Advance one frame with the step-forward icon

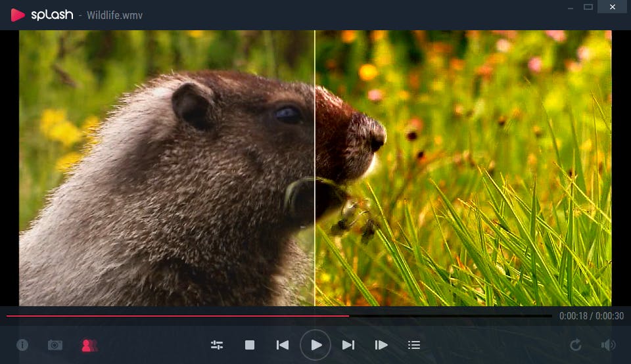[381, 345]
